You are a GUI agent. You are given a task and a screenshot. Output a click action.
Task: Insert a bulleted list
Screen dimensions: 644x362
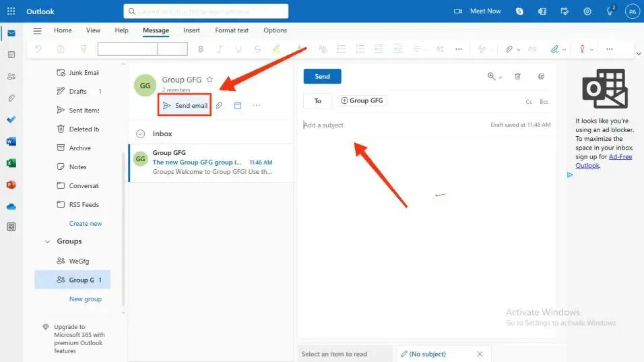[341, 49]
